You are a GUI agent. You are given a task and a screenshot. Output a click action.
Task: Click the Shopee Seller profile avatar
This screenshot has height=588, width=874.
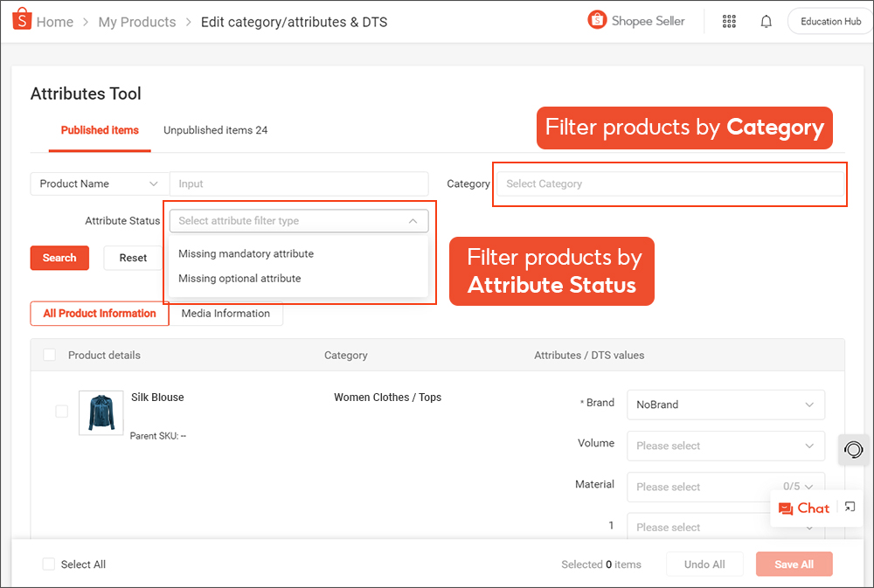pos(598,20)
